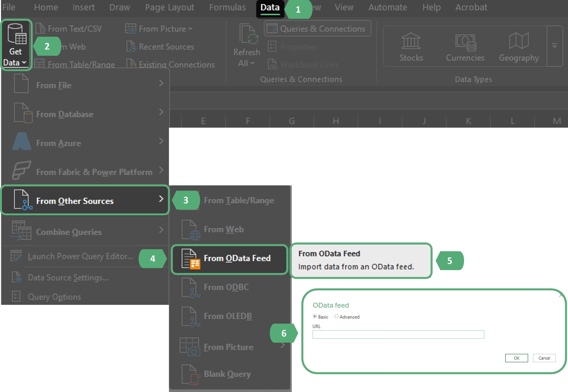Switch to the Formulas ribbon tab

(227, 7)
